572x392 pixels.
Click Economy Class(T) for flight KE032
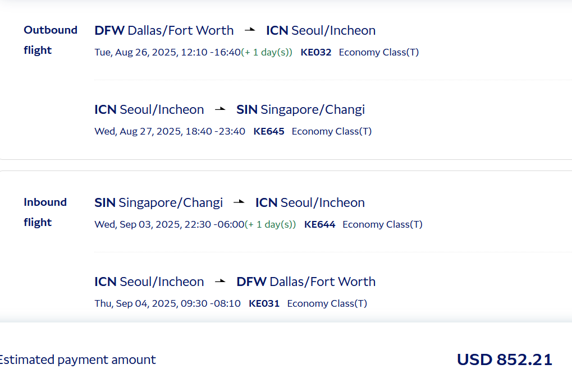[x=379, y=52]
